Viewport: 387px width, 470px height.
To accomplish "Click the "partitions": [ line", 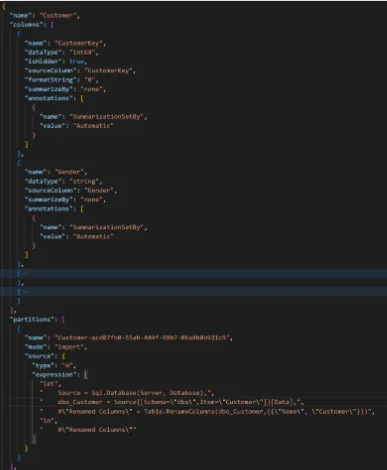I will point(37,319).
